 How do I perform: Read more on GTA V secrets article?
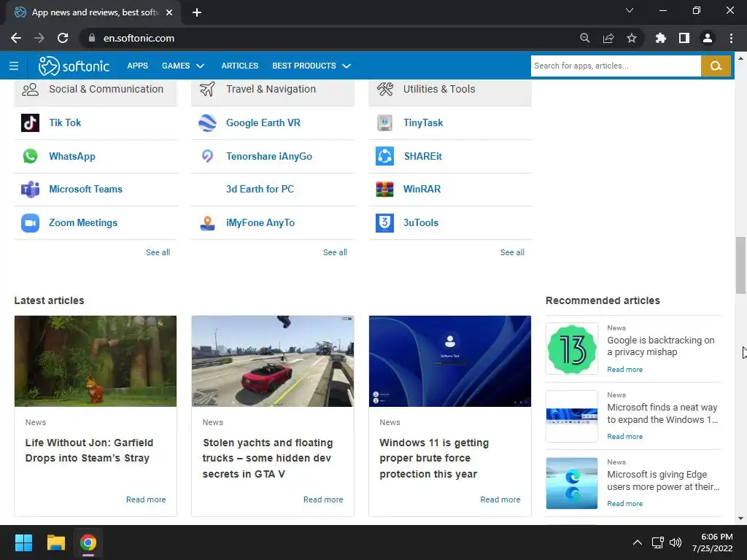click(x=323, y=499)
